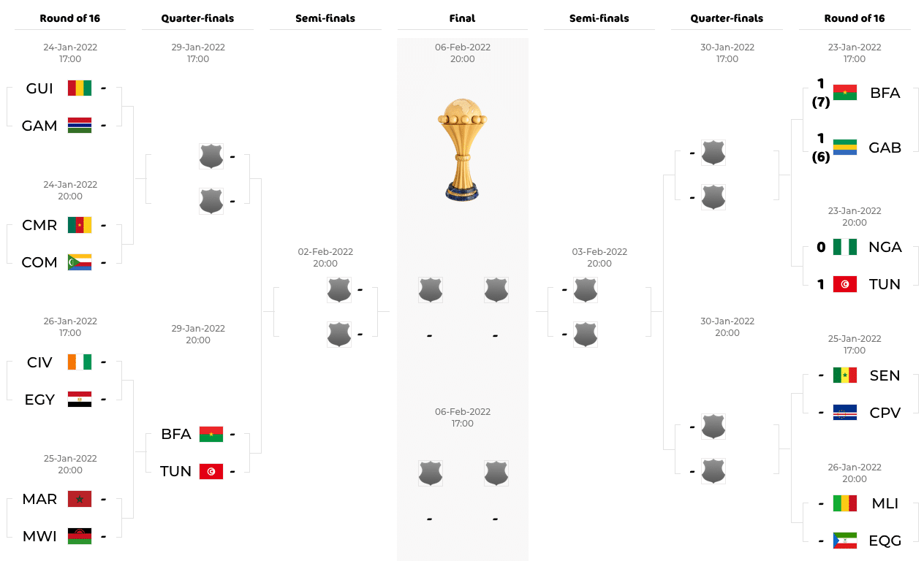Click the Morocco flag icon
The height and width of the screenshot is (561, 924).
click(80, 499)
